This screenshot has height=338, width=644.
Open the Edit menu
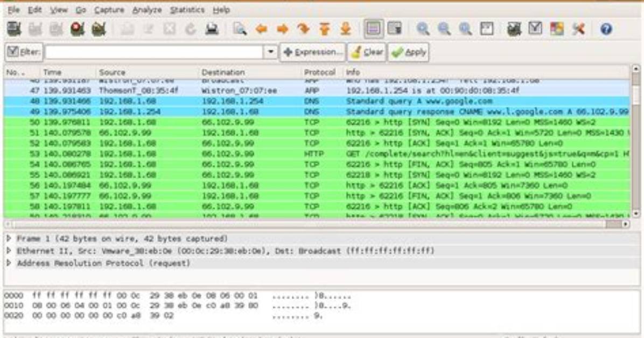34,10
